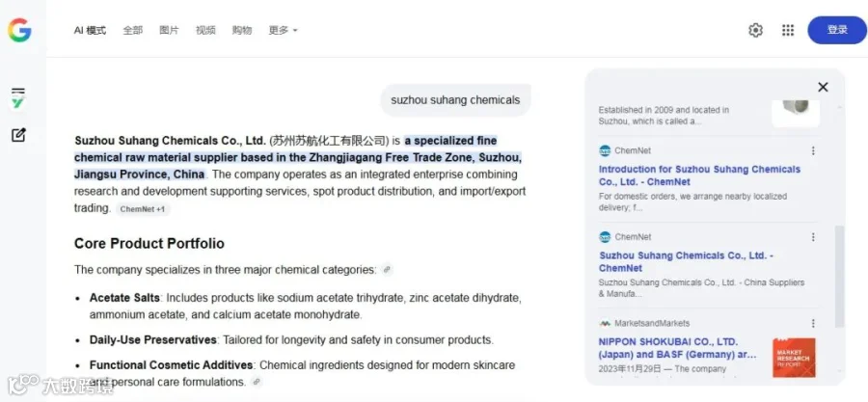Click the sources panel scrollbar

(839, 277)
